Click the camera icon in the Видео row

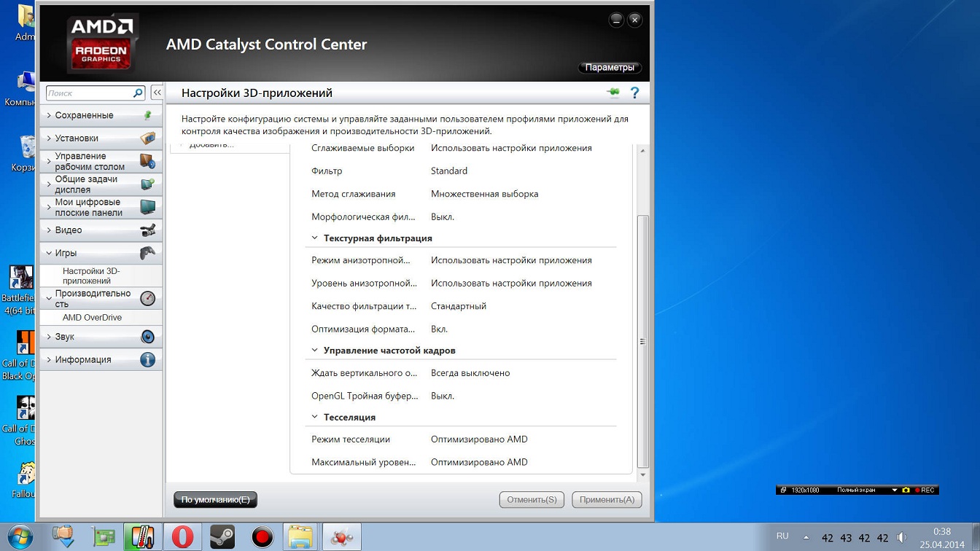(147, 230)
